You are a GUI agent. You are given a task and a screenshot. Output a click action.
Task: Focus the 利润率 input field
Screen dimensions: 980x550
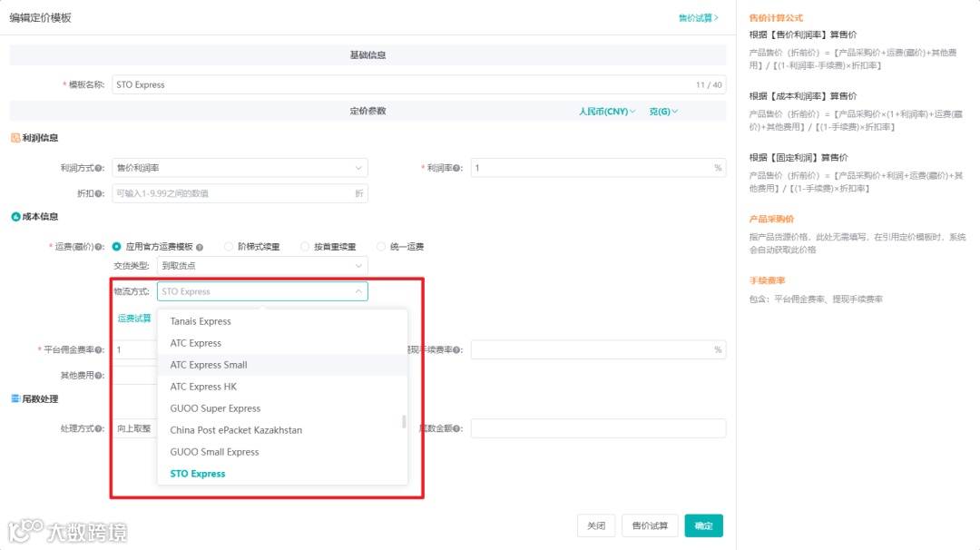pyautogui.click(x=598, y=168)
